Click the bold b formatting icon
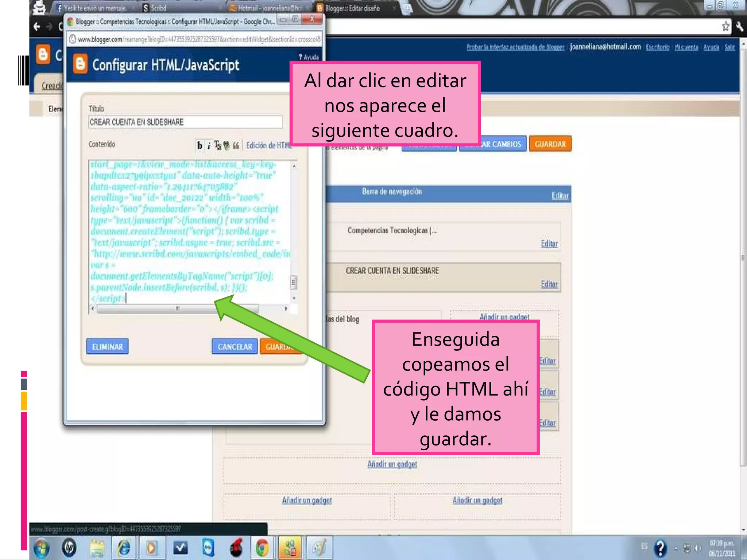This screenshot has height=560, width=747. [200, 145]
